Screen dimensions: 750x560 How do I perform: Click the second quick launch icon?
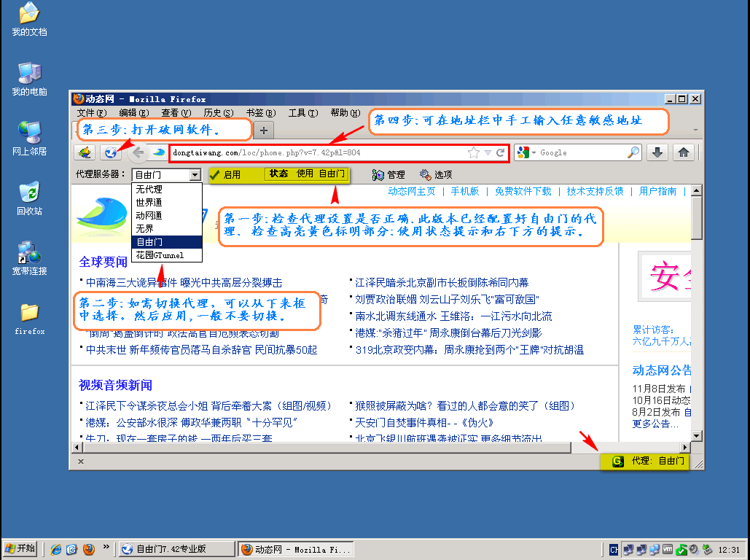(x=72, y=549)
